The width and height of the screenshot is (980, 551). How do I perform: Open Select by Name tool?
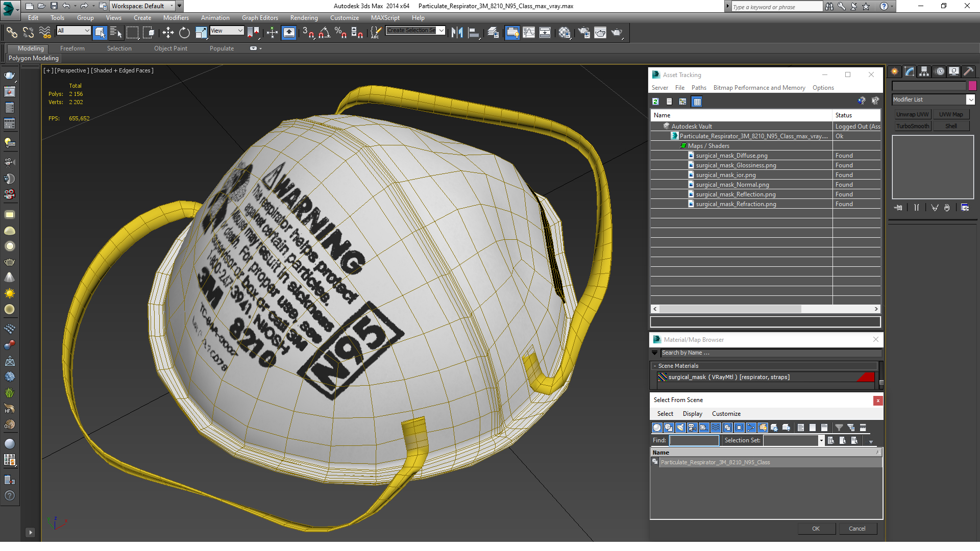tap(116, 33)
